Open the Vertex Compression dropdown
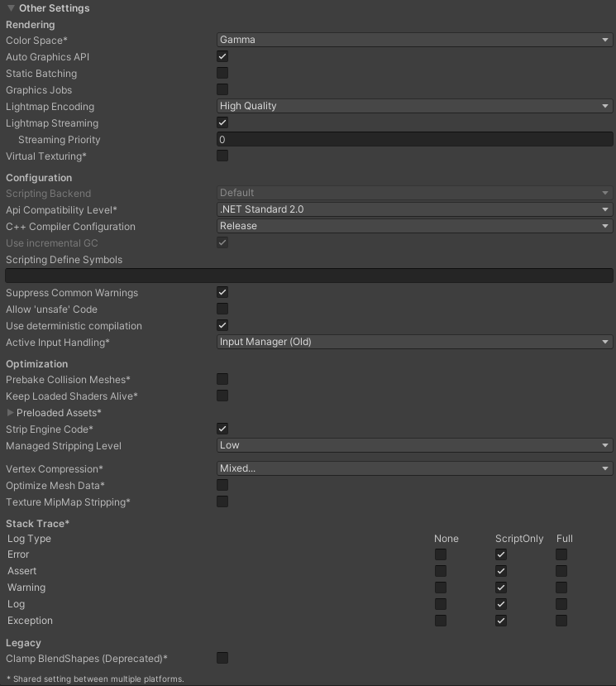 [x=414, y=468]
